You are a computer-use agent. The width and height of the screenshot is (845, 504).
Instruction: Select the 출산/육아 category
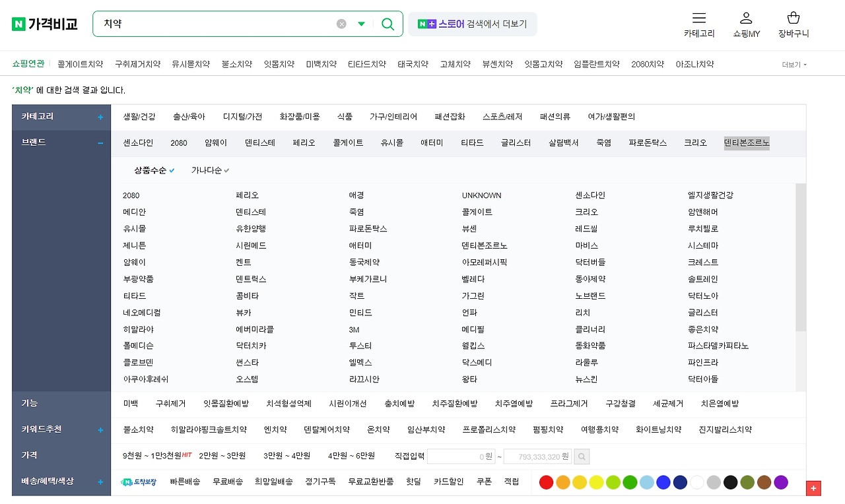[x=189, y=117]
